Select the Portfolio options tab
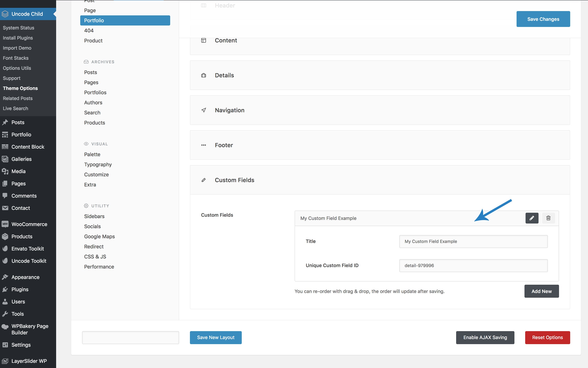 click(125, 20)
